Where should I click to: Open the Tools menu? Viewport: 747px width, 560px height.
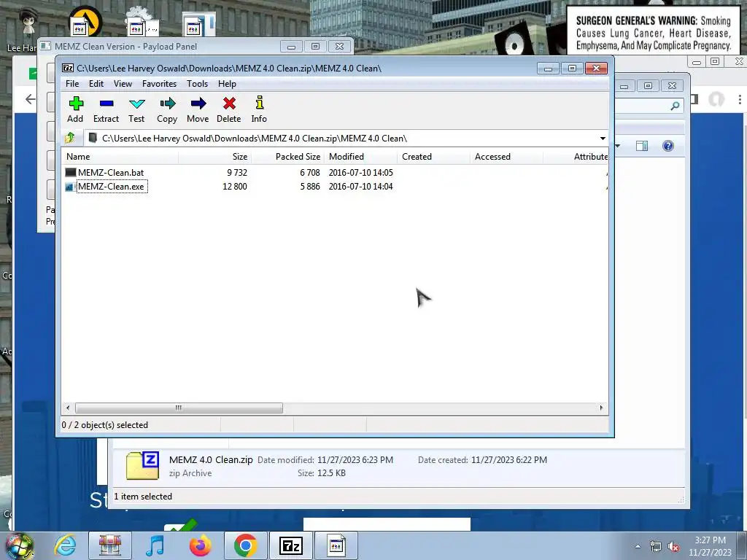click(x=197, y=84)
